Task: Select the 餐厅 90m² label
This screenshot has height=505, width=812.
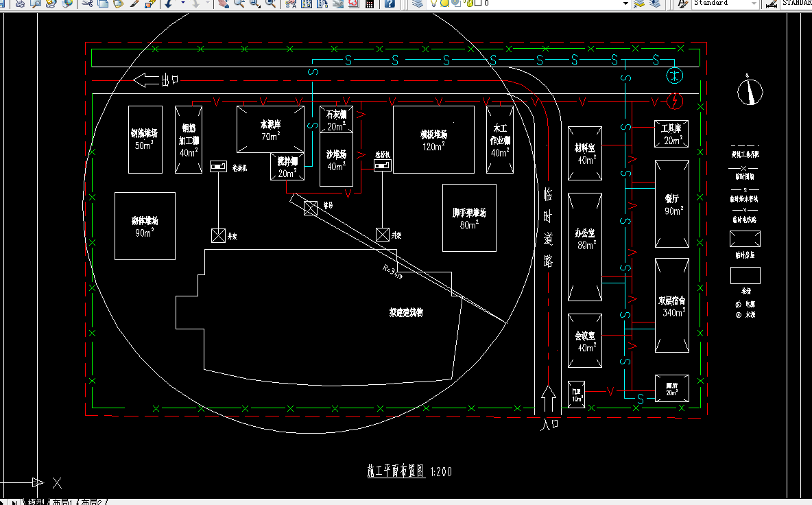Action: (x=672, y=204)
